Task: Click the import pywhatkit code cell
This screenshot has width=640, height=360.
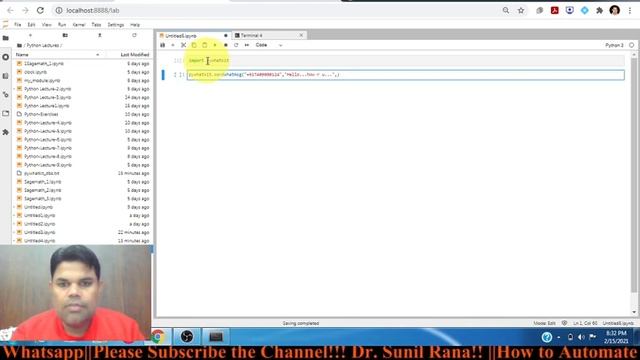Action: point(405,60)
